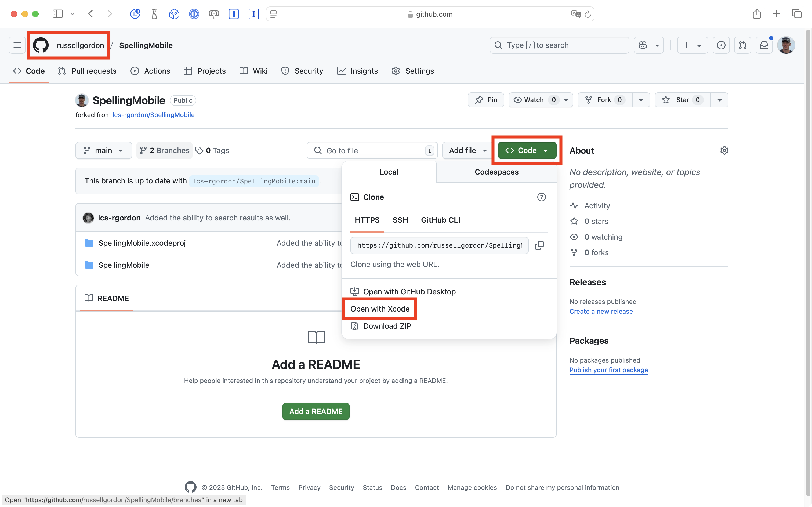Switch to the Codespaces tab
Viewport: 812px width, 507px height.
496,172
